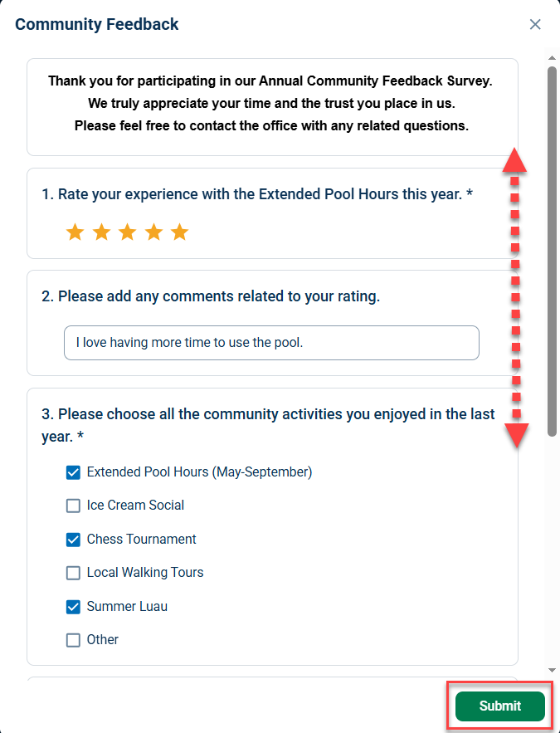
Task: Submit the feedback survey
Action: [499, 706]
